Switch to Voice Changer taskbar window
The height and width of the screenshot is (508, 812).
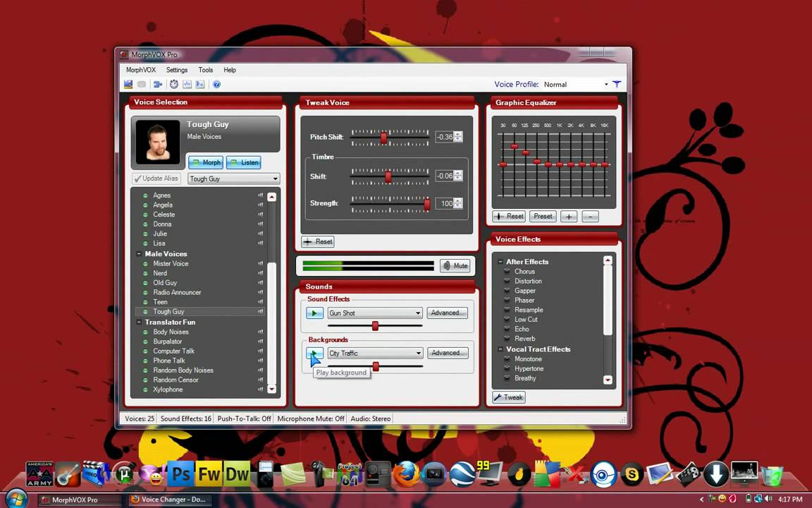point(168,500)
